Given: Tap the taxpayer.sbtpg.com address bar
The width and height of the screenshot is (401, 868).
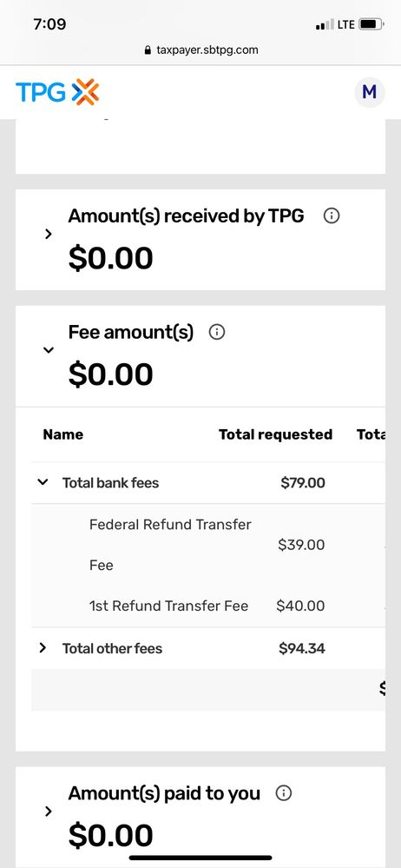Looking at the screenshot, I should tap(200, 50).
